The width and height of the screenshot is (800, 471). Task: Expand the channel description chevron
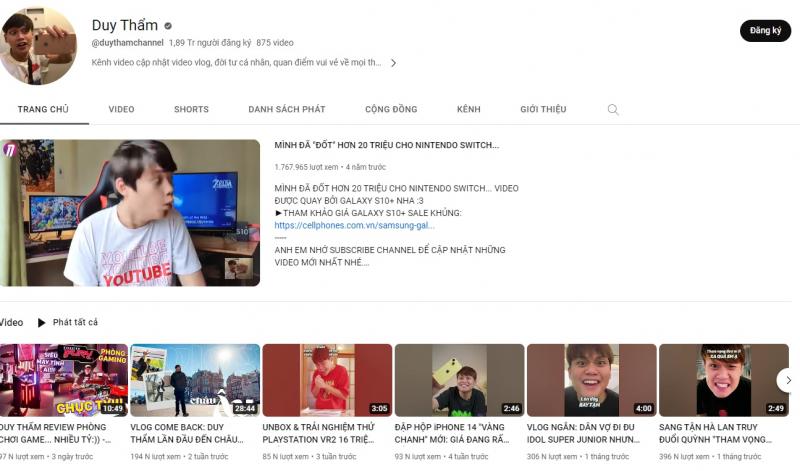(x=393, y=63)
